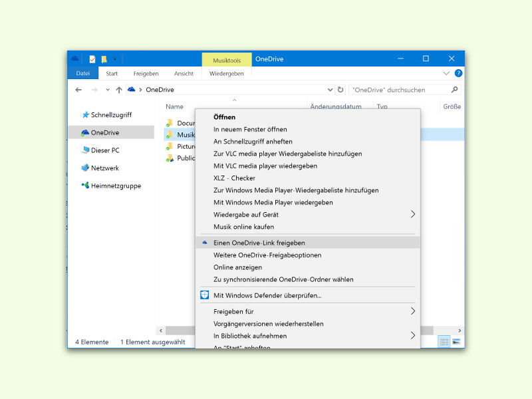The height and width of the screenshot is (399, 532).
Task: Refresh the folder view
Action: [x=340, y=90]
